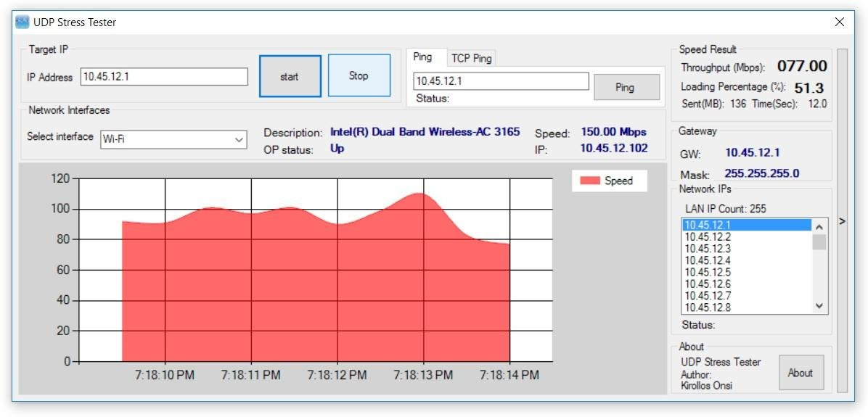Select 10.45.12.1 in the Network IPs list
868x417 pixels.
(x=746, y=225)
